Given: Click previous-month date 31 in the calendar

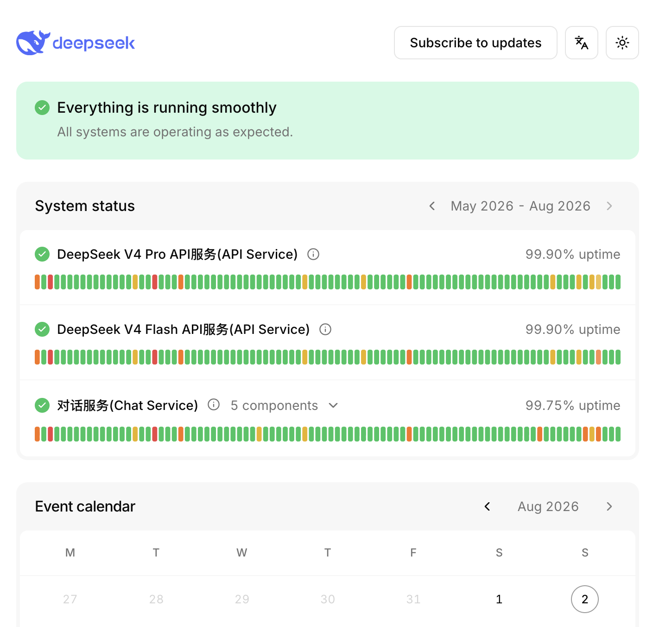Looking at the screenshot, I should (x=413, y=599).
